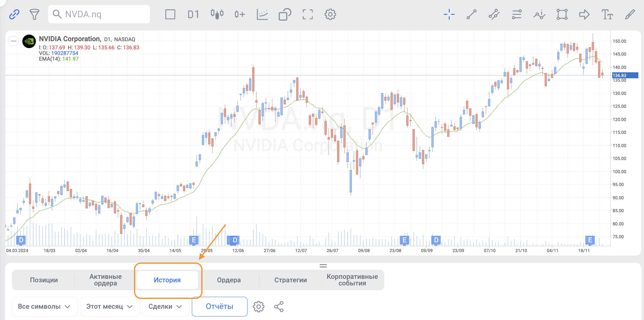Expand the Сделки dropdown
This screenshot has width=644, height=320.
[166, 306]
